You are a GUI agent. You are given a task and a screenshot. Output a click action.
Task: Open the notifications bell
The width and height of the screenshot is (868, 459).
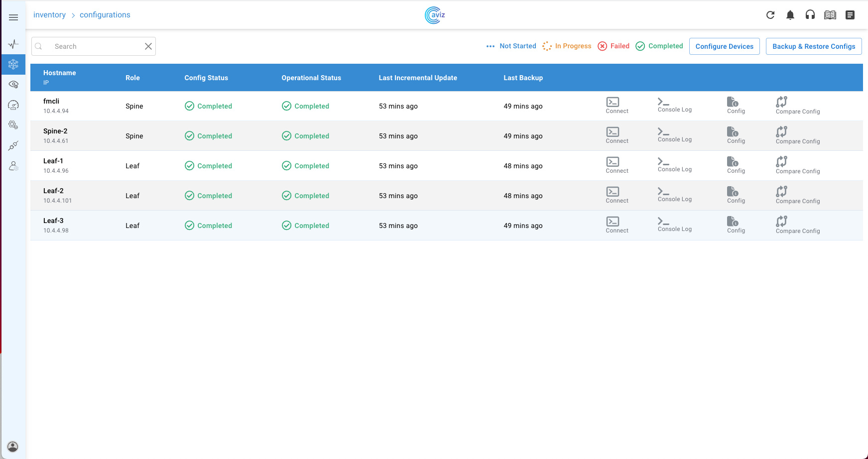tap(790, 15)
